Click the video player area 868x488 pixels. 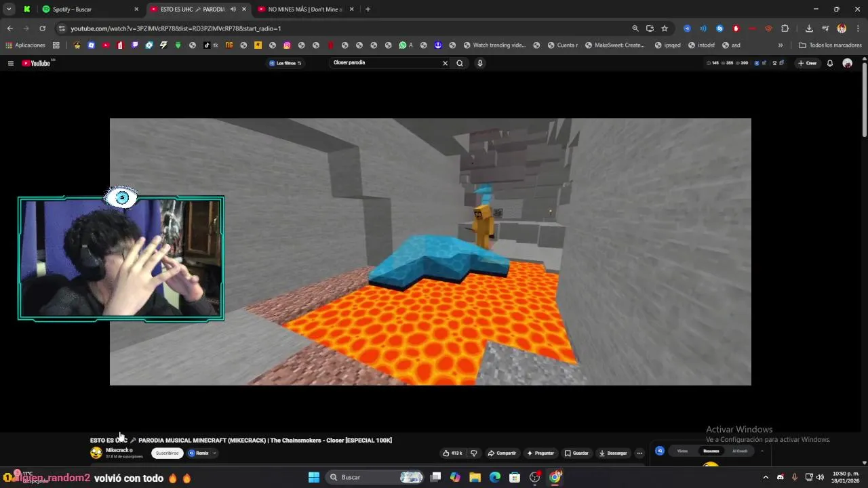click(431, 251)
